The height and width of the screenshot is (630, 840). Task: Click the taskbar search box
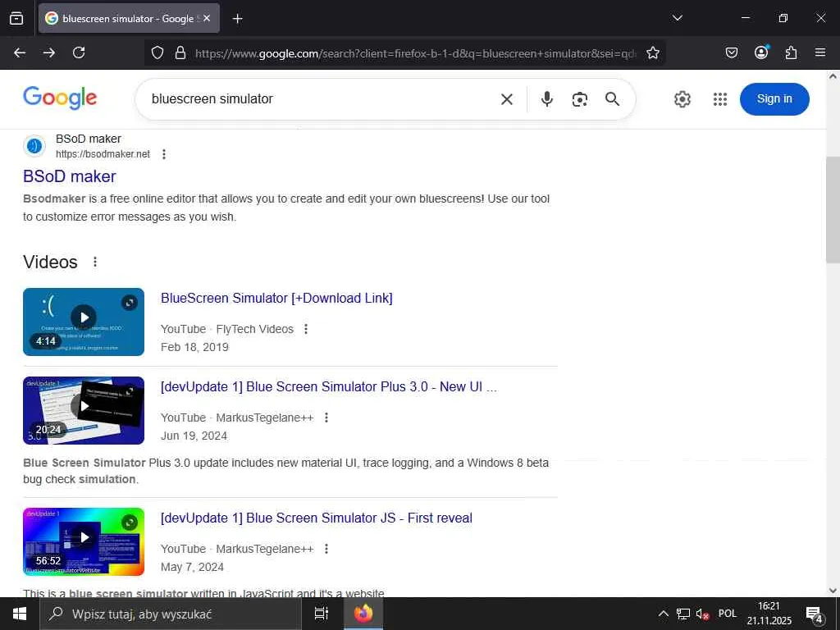(x=171, y=614)
